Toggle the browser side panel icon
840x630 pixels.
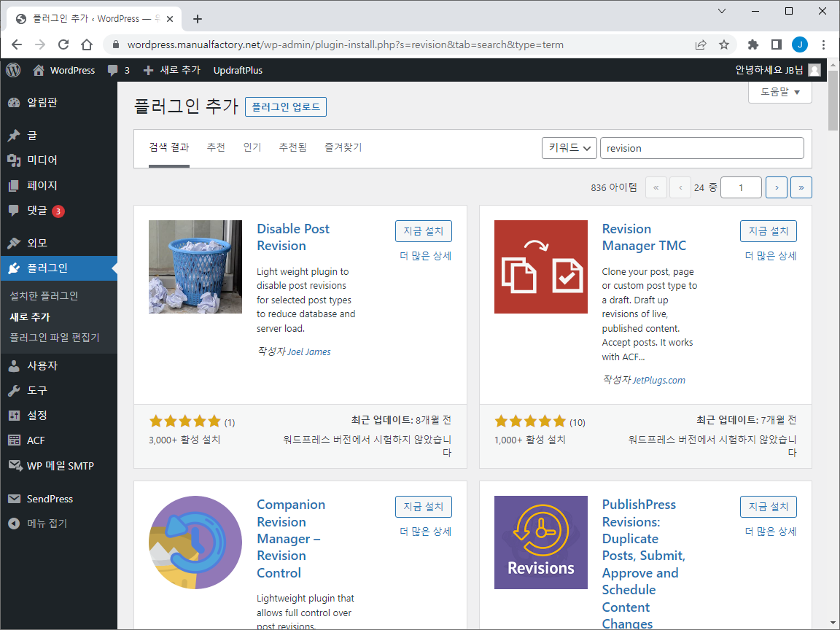777,44
